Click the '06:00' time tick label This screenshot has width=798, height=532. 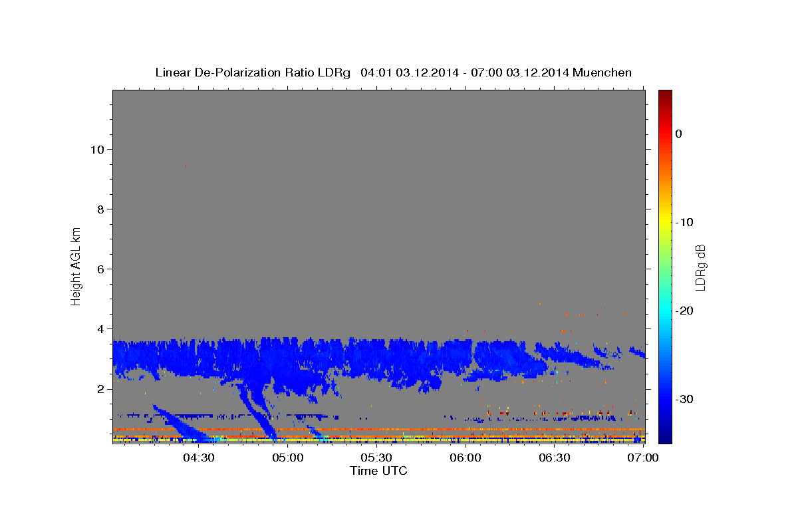coord(465,458)
